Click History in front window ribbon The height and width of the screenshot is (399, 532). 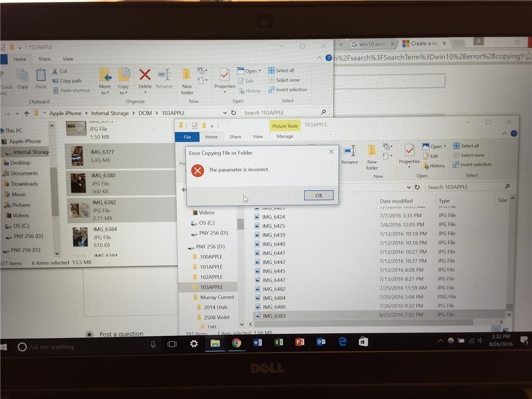[434, 166]
